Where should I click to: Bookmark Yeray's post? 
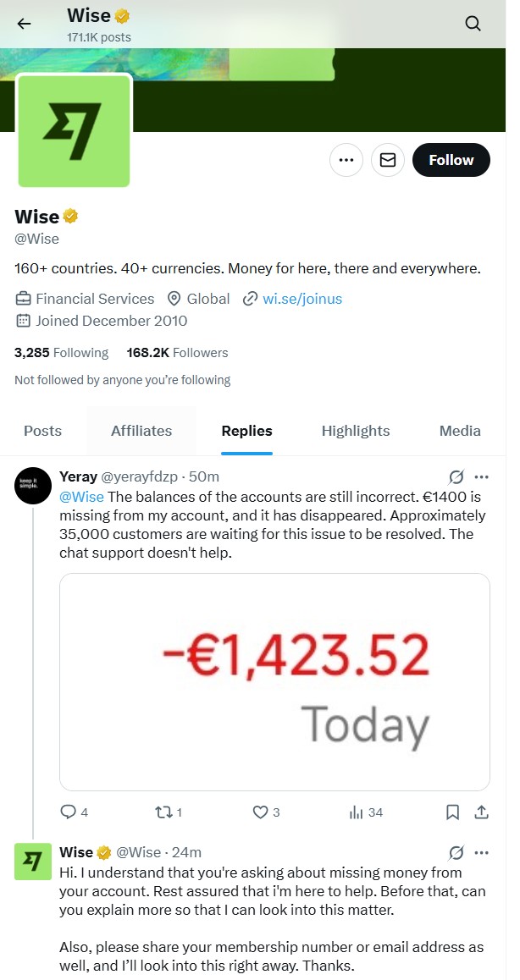pos(452,812)
